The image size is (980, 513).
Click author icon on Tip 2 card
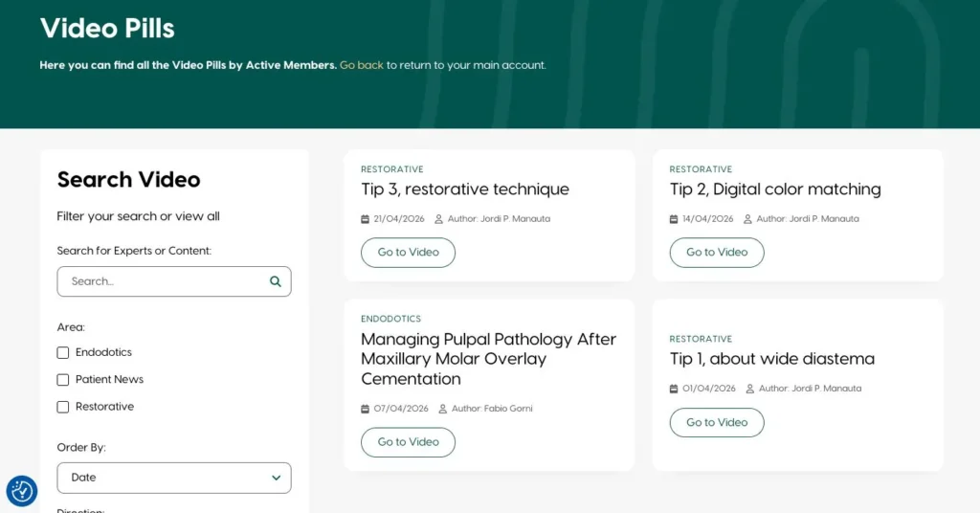[x=748, y=219]
